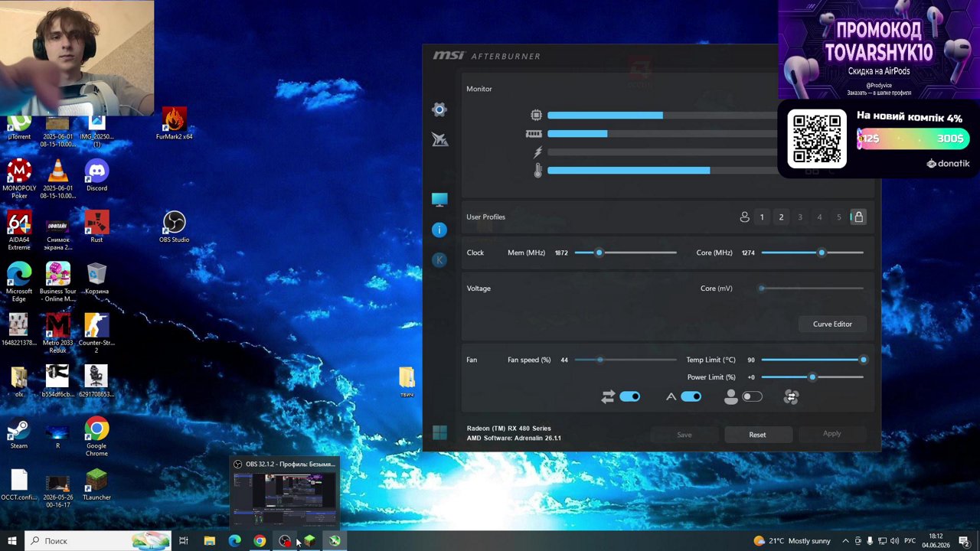Open the OC Scanner jet icon in Afterburner sidebar
The height and width of the screenshot is (551, 980).
point(439,139)
